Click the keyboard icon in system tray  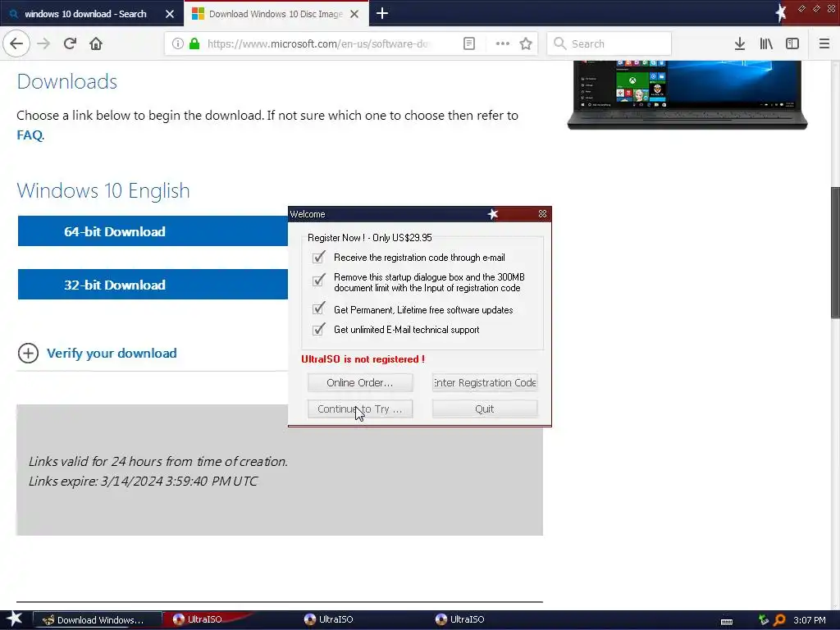tap(727, 621)
